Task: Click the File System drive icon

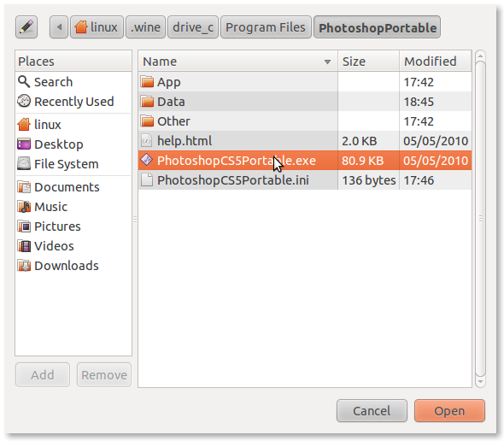Action: (x=24, y=164)
